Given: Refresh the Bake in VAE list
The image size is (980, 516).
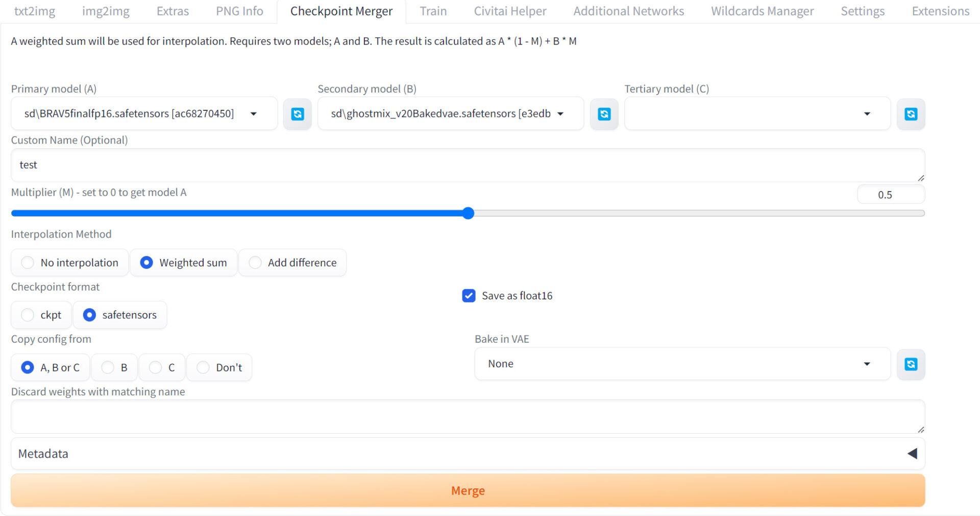Looking at the screenshot, I should coord(911,364).
